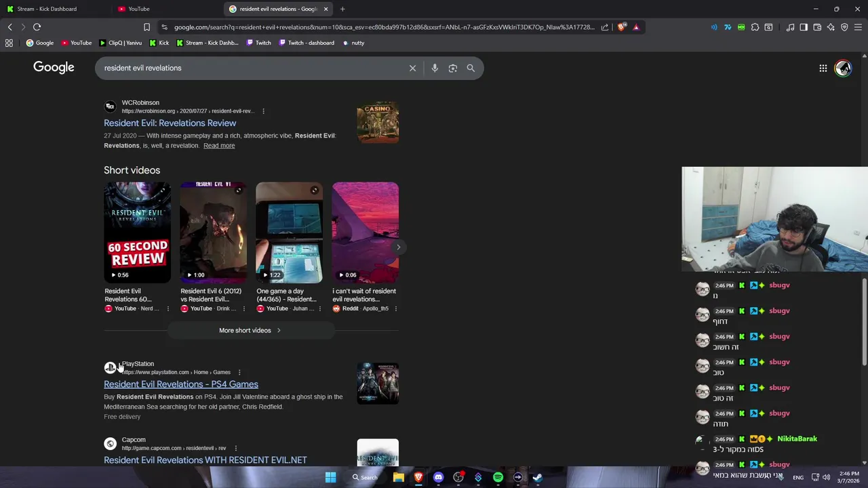Share this page from address bar

point(604,27)
